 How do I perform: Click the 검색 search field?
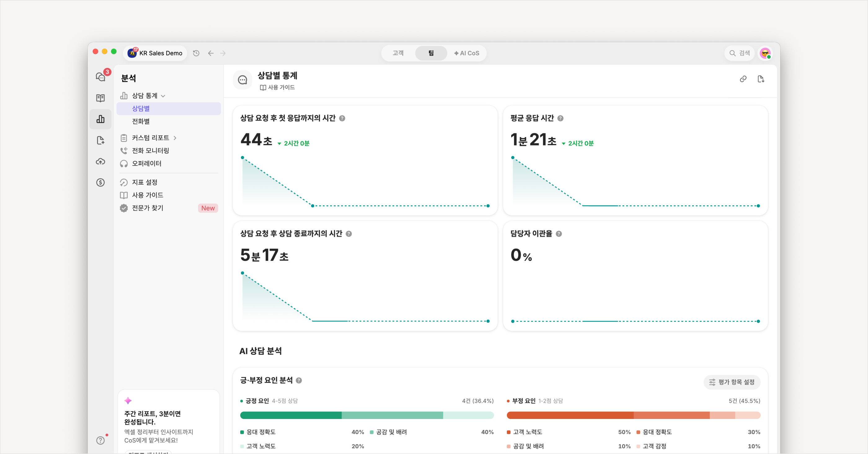click(740, 53)
